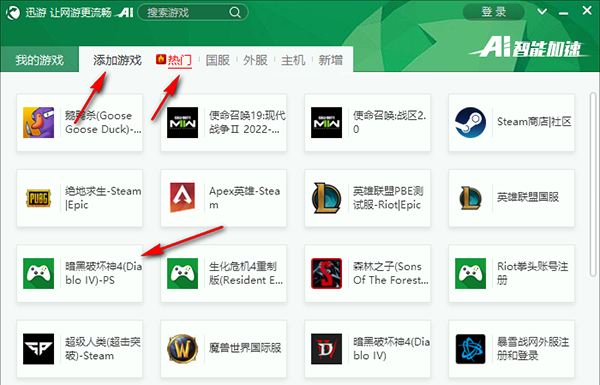This screenshot has width=600, height=385.
Task: Click the Sons Of The Forest icon
Action: [326, 273]
